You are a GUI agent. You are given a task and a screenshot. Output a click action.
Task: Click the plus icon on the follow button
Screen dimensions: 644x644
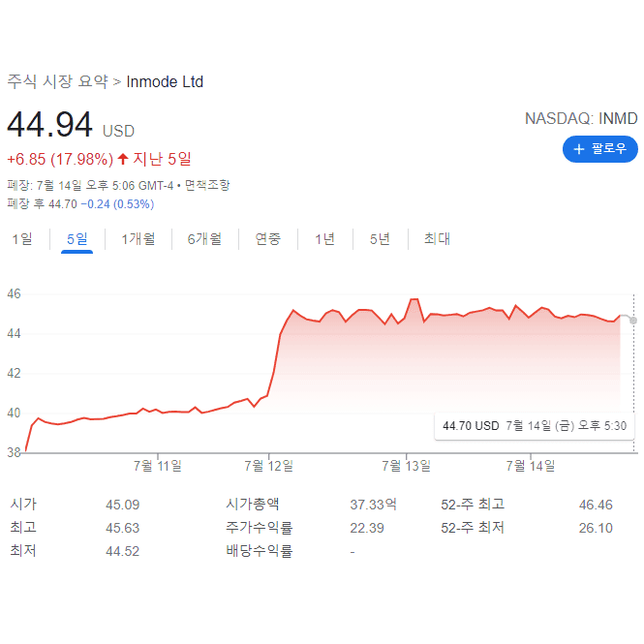tap(579, 149)
